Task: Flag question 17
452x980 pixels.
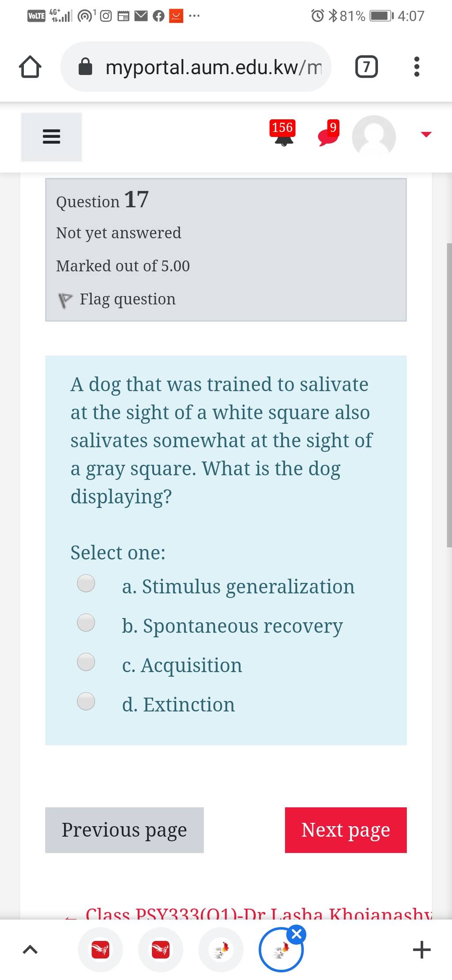Action: point(117,299)
